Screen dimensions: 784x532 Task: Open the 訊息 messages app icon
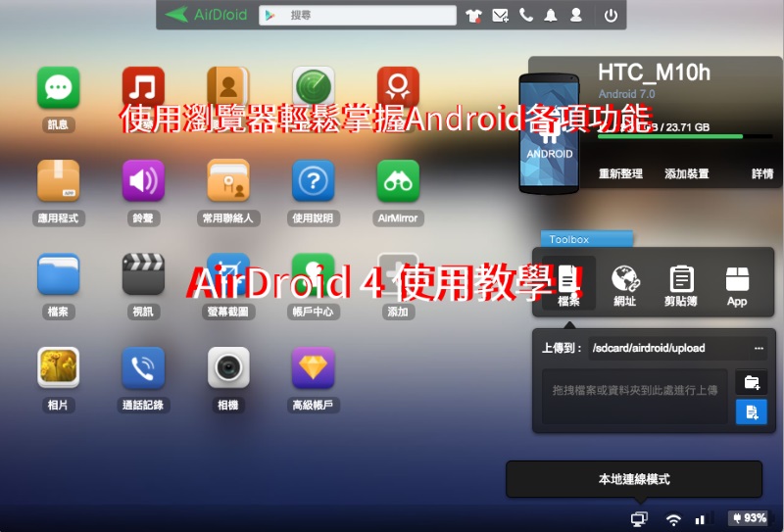click(x=58, y=88)
